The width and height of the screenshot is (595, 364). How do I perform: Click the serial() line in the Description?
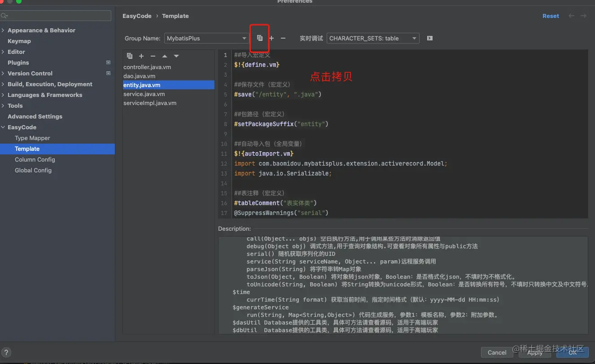click(x=291, y=254)
